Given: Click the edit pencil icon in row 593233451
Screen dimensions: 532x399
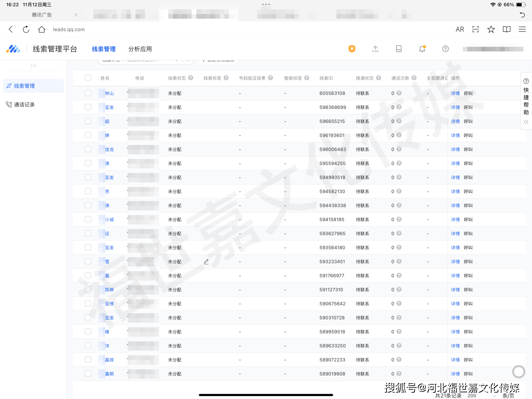Looking at the screenshot, I should [x=206, y=262].
